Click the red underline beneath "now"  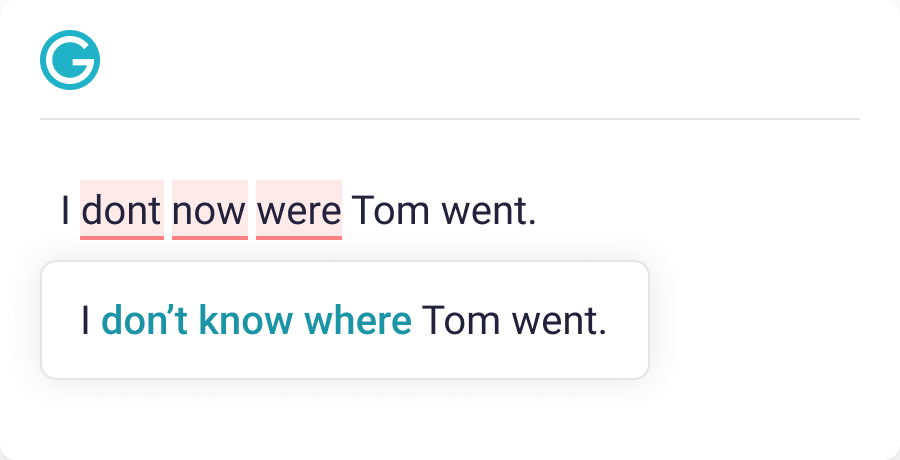click(x=209, y=238)
